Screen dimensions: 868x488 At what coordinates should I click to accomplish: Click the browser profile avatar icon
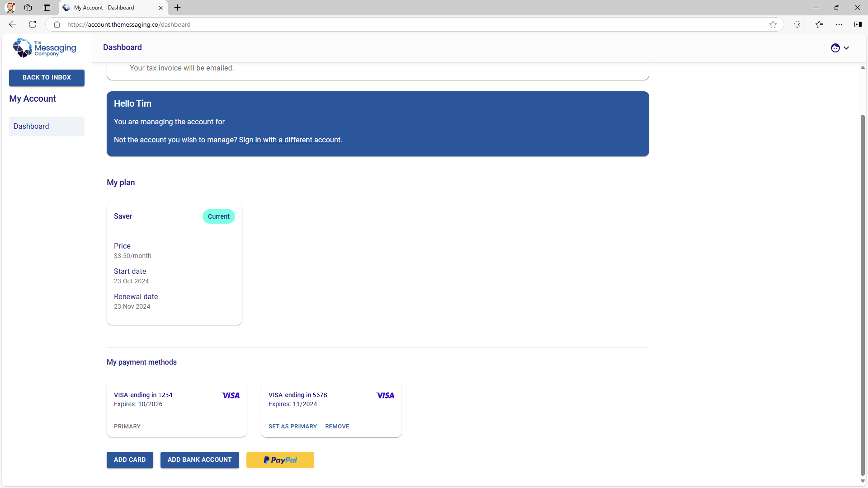(x=10, y=7)
